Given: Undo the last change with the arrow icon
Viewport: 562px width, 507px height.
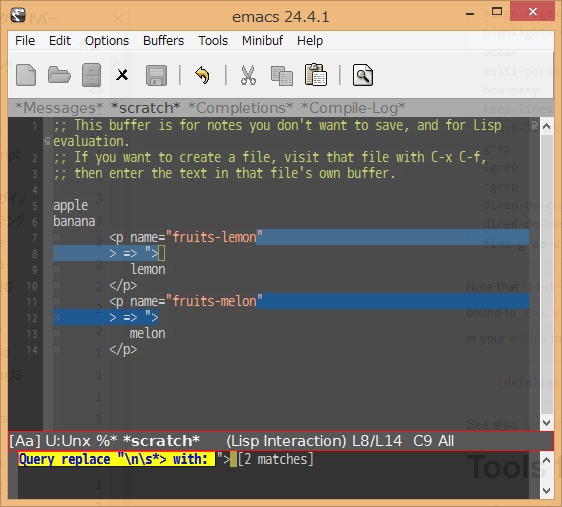Looking at the screenshot, I should click(203, 75).
